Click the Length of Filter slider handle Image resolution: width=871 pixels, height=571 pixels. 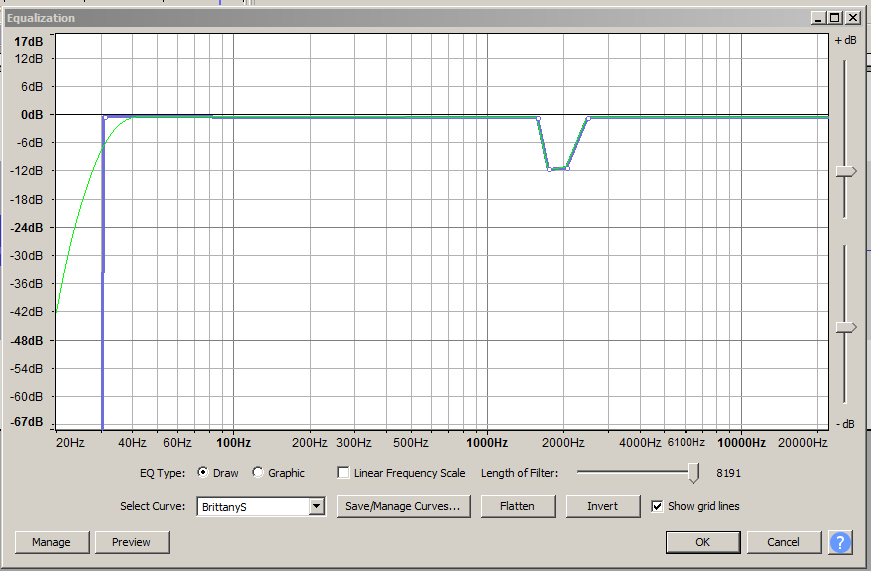(693, 472)
